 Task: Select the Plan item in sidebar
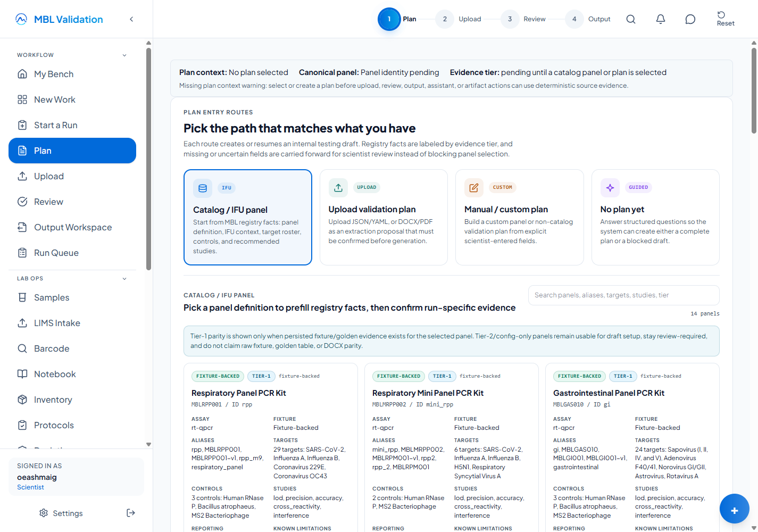click(x=72, y=151)
